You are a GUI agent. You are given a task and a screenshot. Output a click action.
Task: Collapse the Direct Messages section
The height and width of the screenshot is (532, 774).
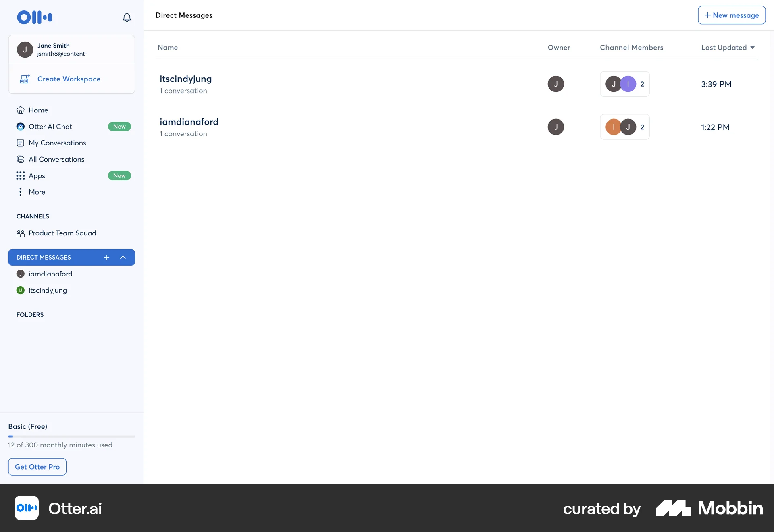123,258
